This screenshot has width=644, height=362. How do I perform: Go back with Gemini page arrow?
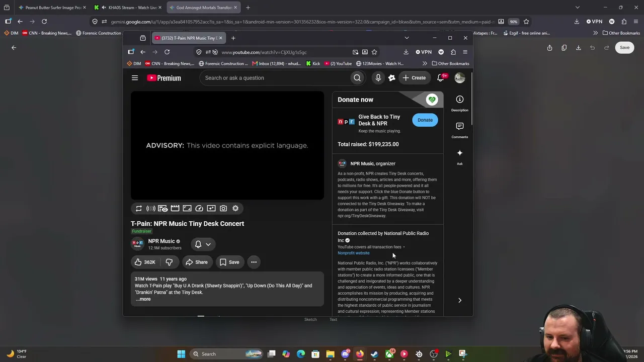point(14,48)
